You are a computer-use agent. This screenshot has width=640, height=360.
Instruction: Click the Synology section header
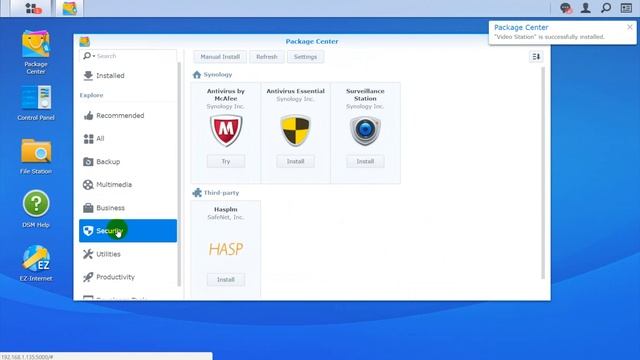[218, 75]
